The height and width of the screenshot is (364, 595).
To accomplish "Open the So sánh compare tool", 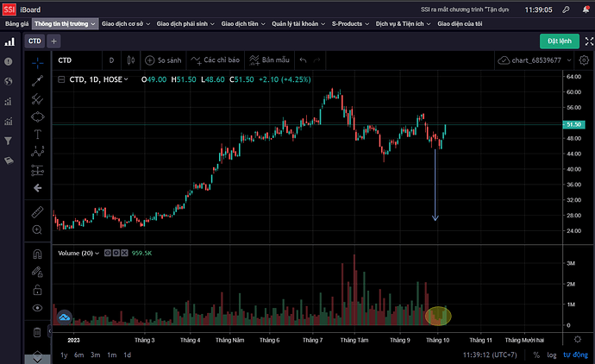I will point(164,60).
